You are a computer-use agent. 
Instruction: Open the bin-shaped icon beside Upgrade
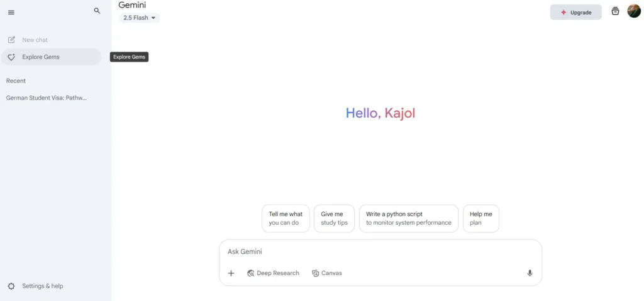[x=615, y=11]
